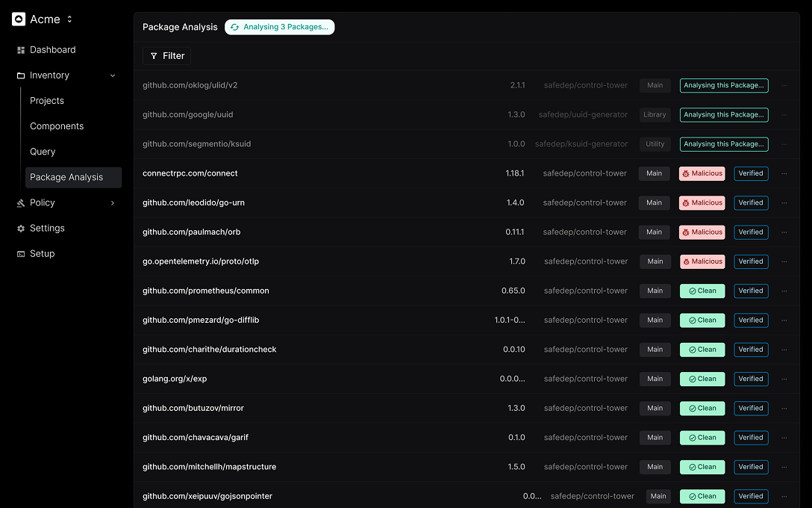Click Analysing this Package on google/uuid row

[723, 114]
